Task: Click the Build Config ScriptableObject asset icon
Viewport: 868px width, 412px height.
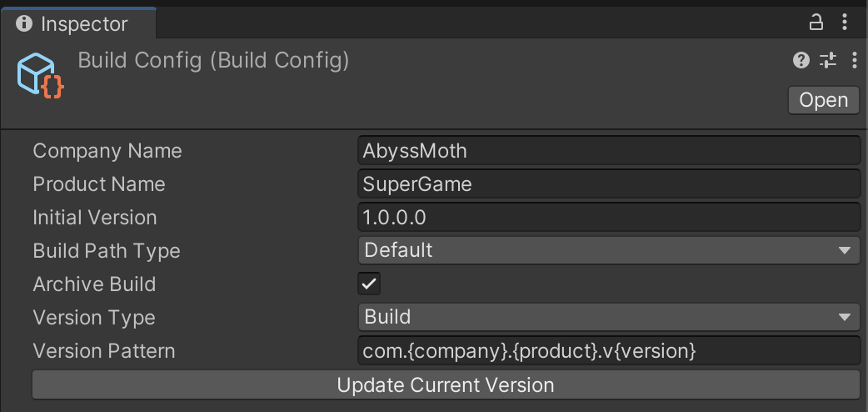Action: (40, 75)
